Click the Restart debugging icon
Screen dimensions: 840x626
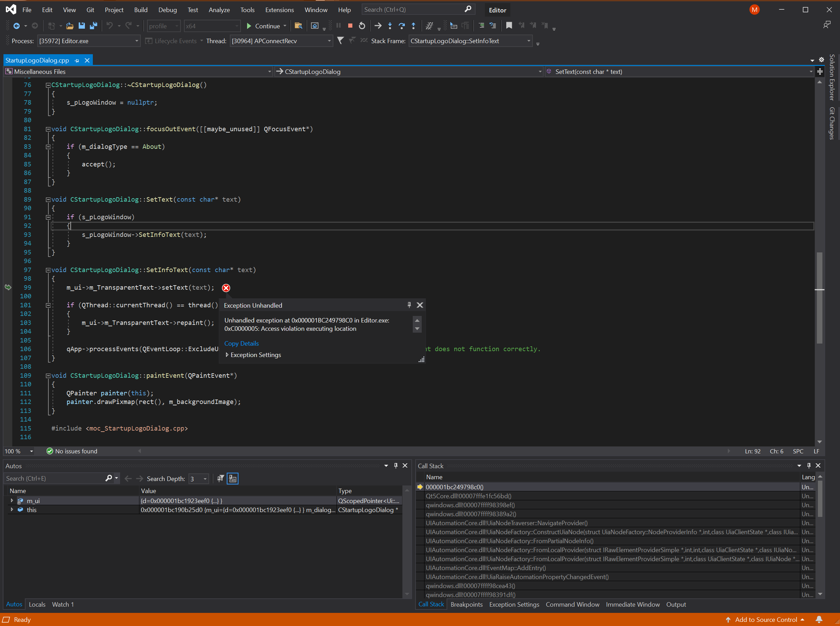[x=362, y=26]
